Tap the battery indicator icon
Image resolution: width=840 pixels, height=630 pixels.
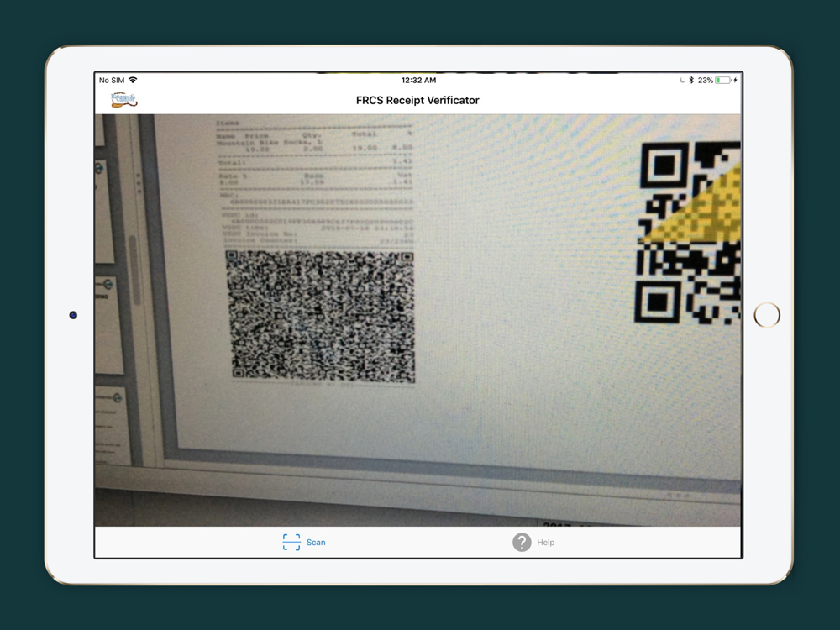coord(722,81)
